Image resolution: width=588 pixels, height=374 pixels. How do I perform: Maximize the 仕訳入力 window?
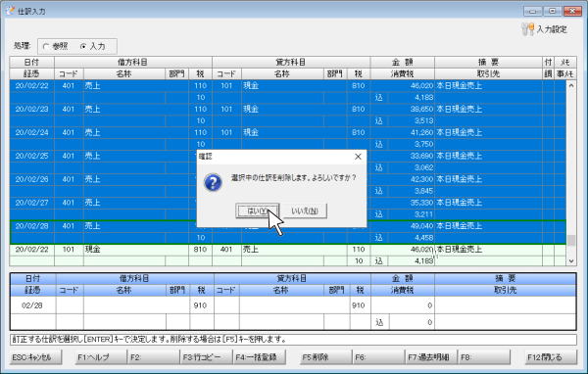pyautogui.click(x=553, y=11)
